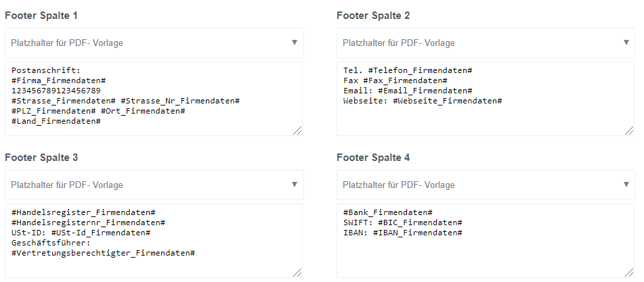
Task: Click into the Footer Spalte 2 text area
Action: (x=486, y=99)
